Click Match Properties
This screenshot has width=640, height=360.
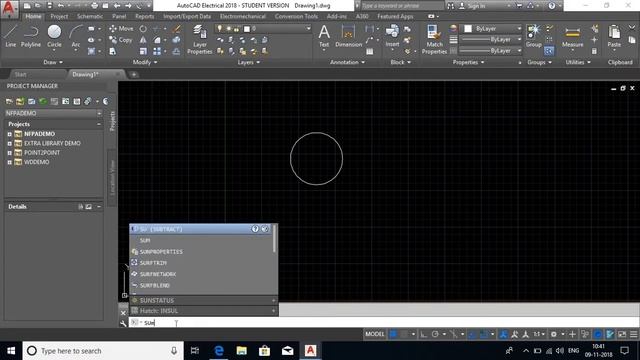point(434,40)
